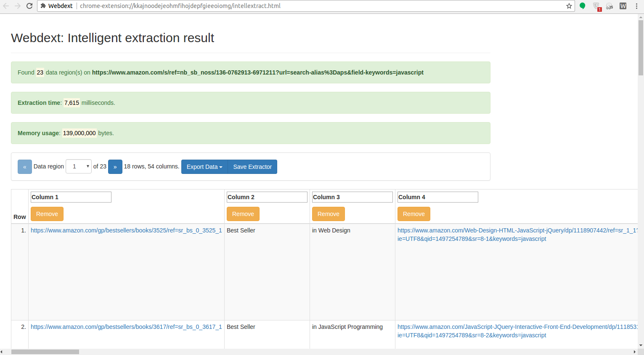Viewport: 644px width, 355px height.
Task: Click the vertical scrollbar down arrow
Action: 641,345
